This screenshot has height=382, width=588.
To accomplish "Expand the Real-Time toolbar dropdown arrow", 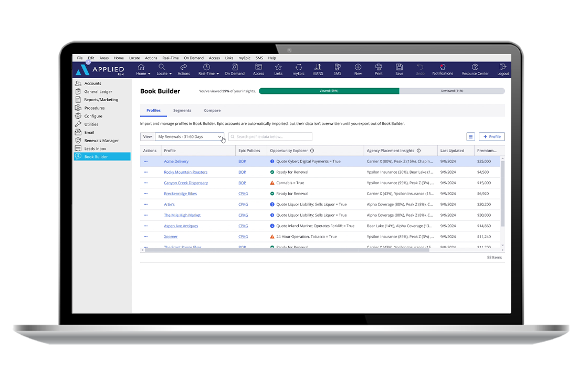I will point(217,74).
